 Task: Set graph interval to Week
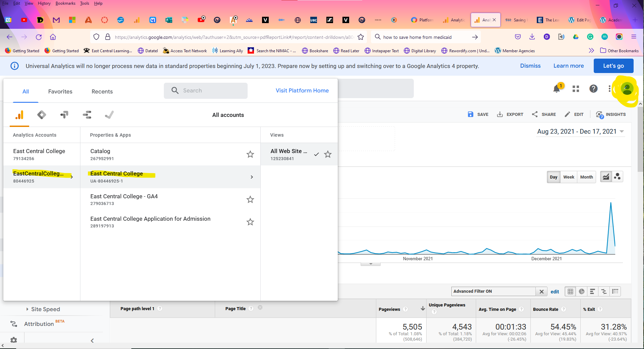(569, 177)
